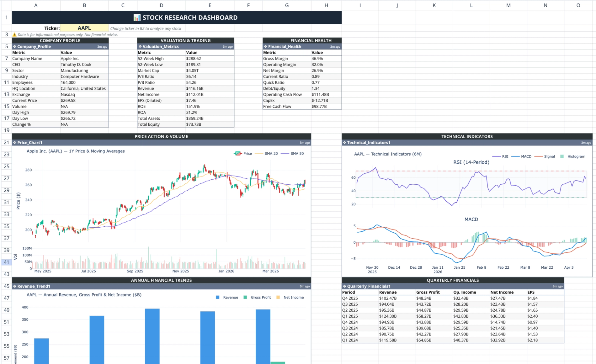Click the Op. Income column header
The height and width of the screenshot is (364, 596).
471,292
